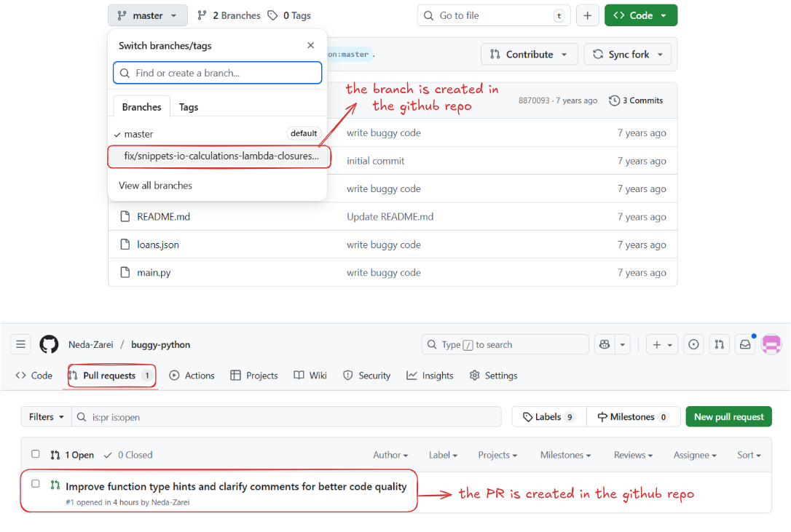The height and width of the screenshot is (532, 791).
Task: Click the New pull request button
Action: click(x=728, y=417)
